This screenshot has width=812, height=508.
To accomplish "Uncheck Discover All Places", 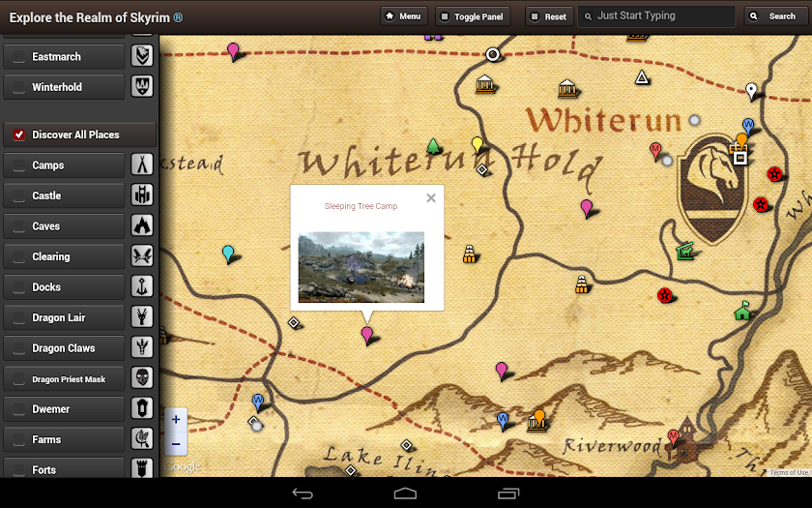I will point(18,134).
